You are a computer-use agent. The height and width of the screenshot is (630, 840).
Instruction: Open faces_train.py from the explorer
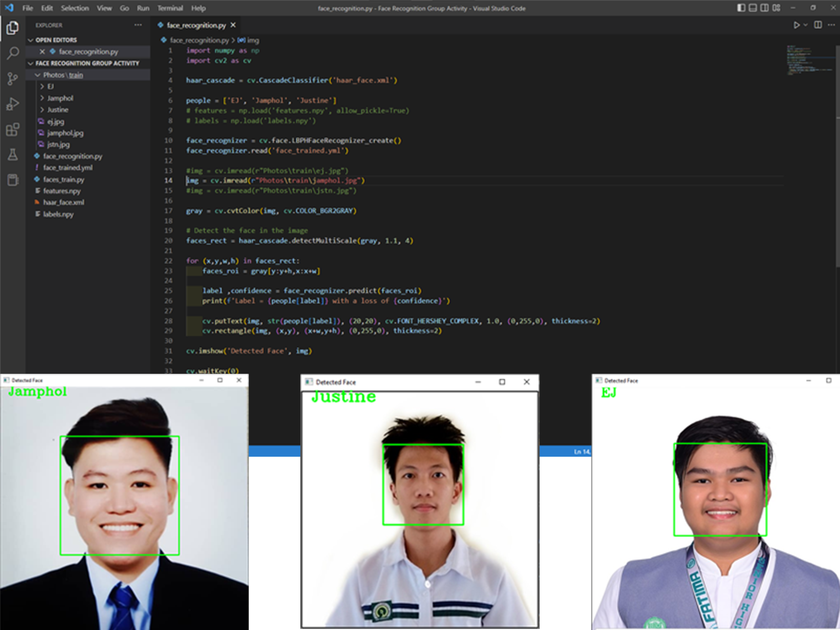[64, 179]
